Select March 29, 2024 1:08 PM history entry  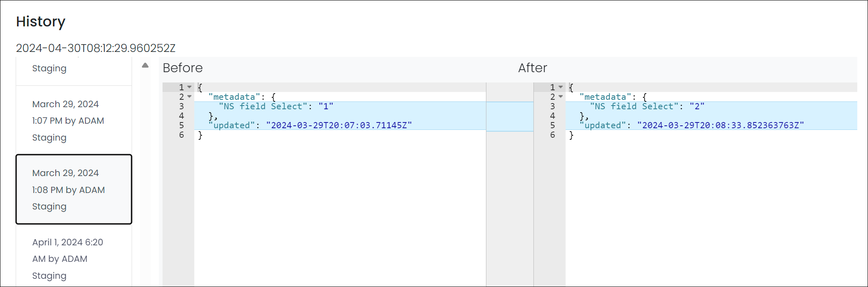[74, 190]
